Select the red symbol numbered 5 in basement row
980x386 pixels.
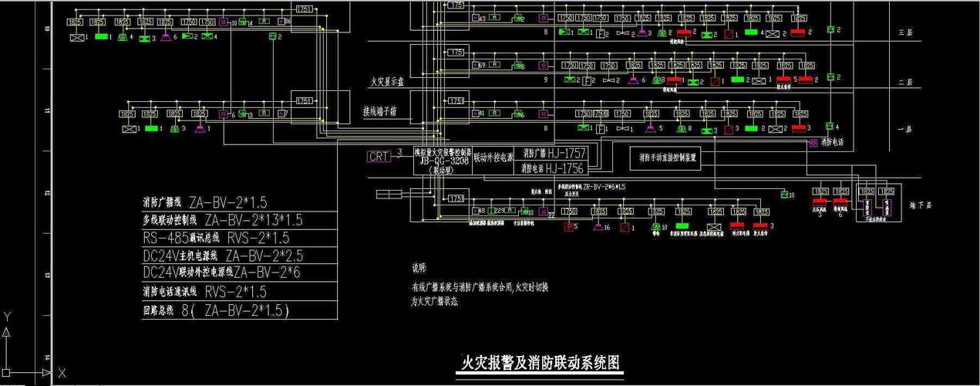pos(570,226)
